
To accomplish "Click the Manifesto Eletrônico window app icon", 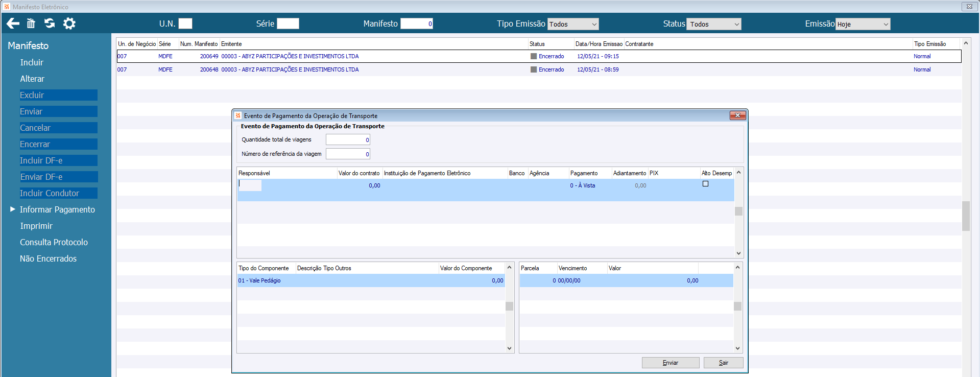I will [x=7, y=7].
